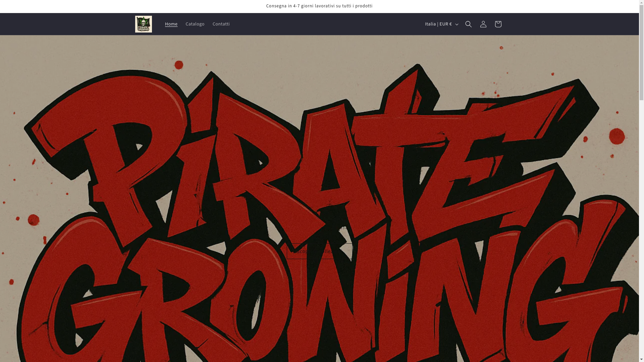Open the Contatti menu item

pyautogui.click(x=221, y=24)
